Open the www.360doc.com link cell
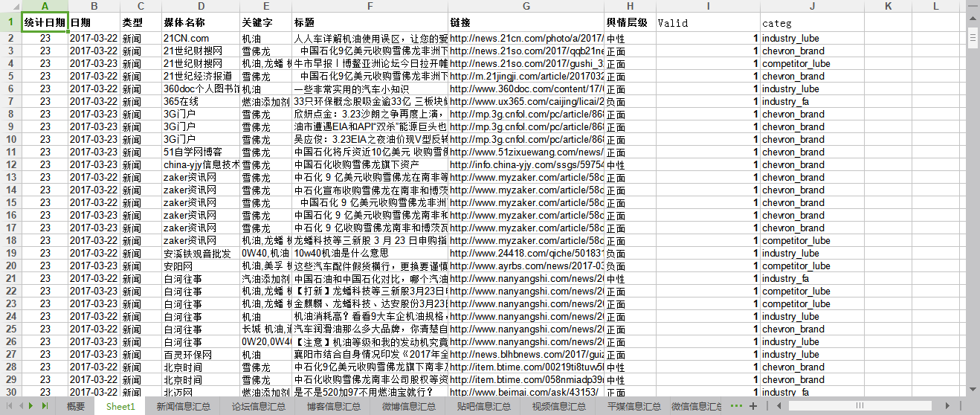Image resolution: width=980 pixels, height=415 pixels. pyautogui.click(x=526, y=89)
